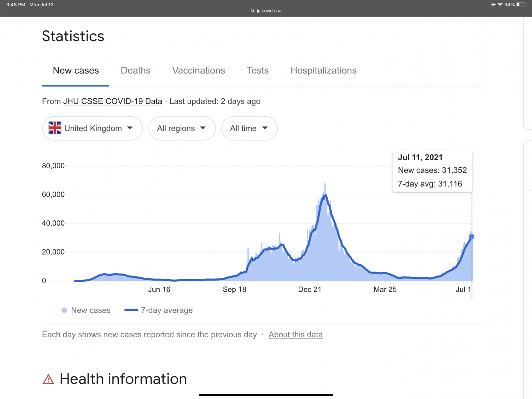Click the New cases legend dot
The image size is (532, 399).
(64, 310)
